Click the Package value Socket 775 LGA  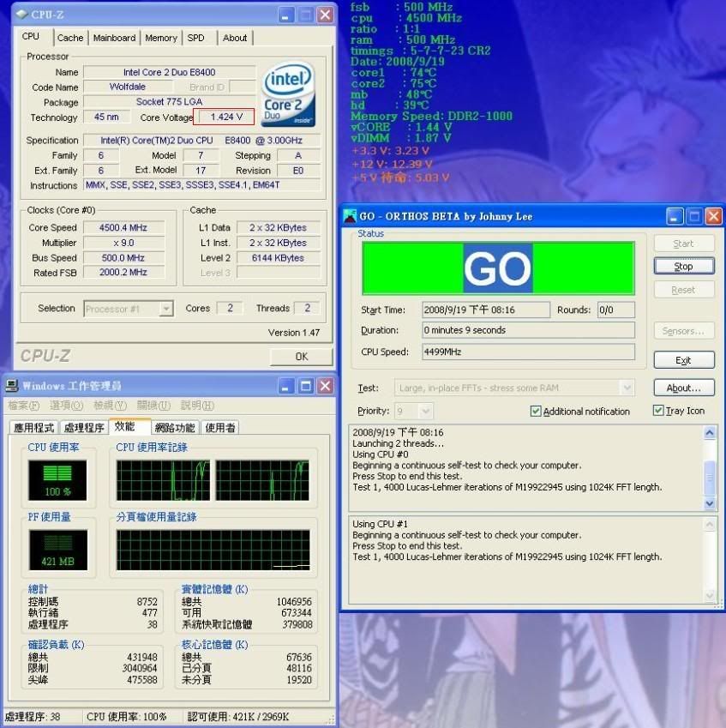[170, 102]
